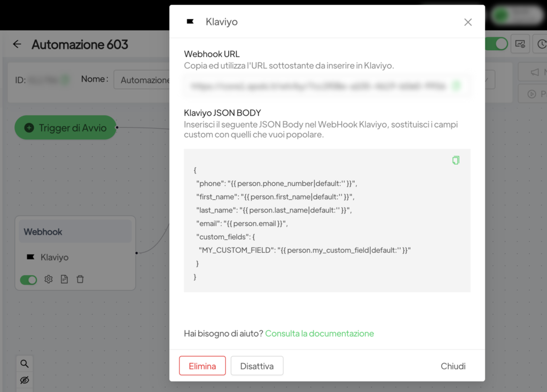
Task: Copy the Webhook URL
Action: pyautogui.click(x=456, y=85)
